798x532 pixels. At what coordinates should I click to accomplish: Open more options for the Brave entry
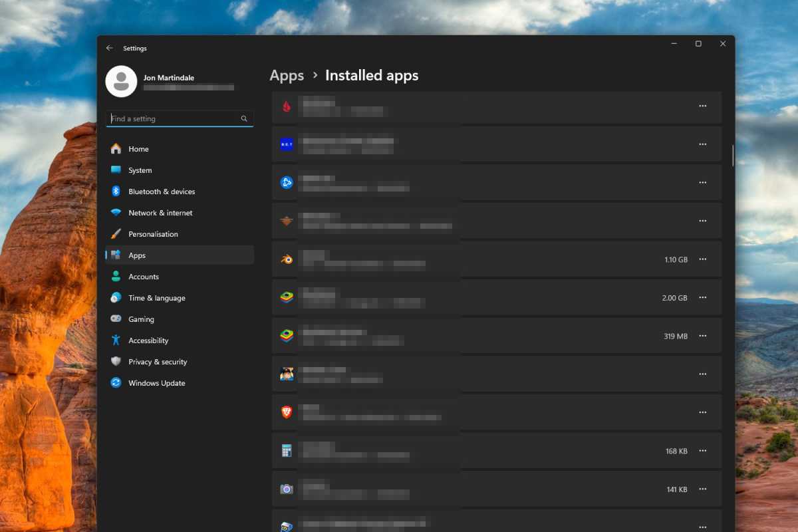pos(703,412)
